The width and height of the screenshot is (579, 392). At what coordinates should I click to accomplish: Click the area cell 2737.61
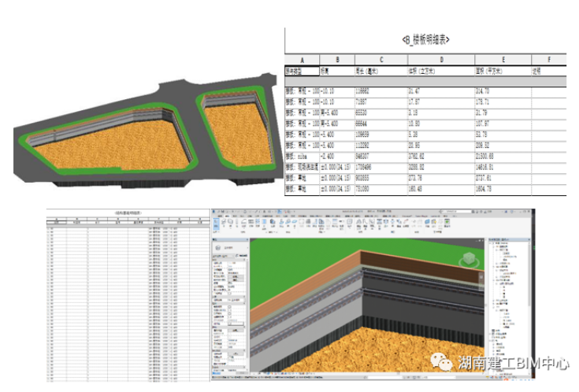[503, 178]
